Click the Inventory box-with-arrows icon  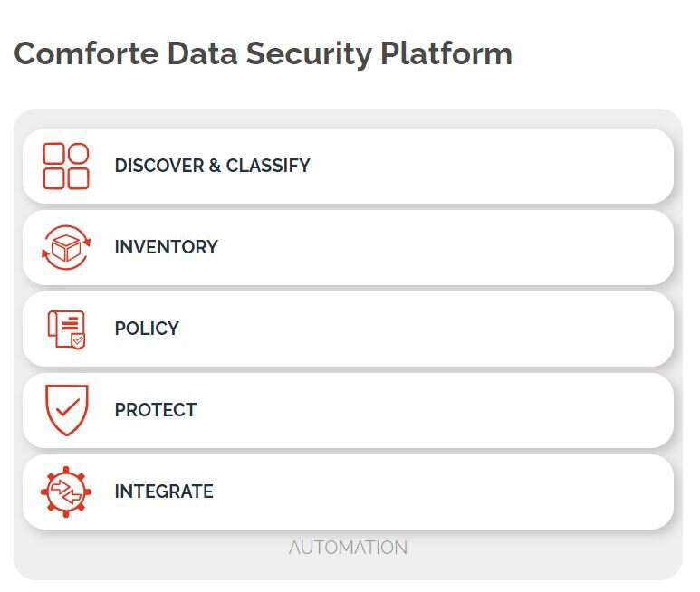click(x=66, y=247)
